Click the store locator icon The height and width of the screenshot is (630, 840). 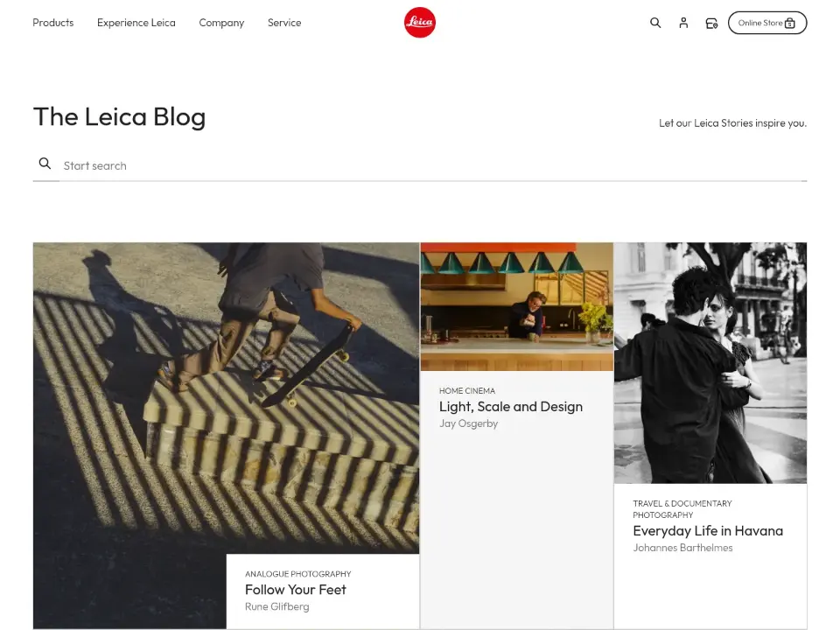point(711,23)
